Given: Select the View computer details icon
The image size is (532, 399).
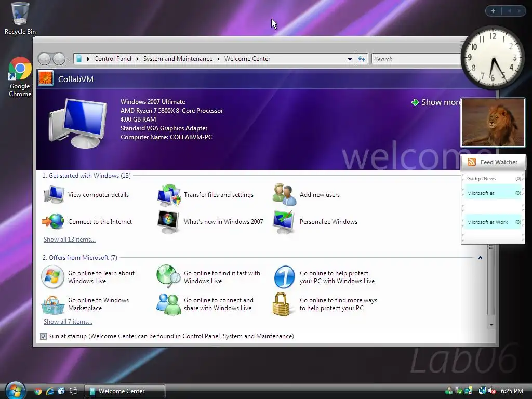Looking at the screenshot, I should coord(54,195).
